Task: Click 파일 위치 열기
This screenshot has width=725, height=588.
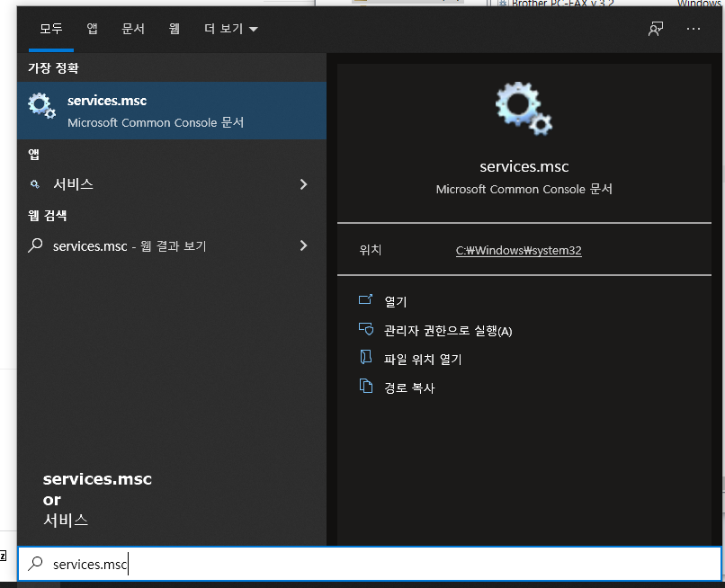Action: click(423, 359)
